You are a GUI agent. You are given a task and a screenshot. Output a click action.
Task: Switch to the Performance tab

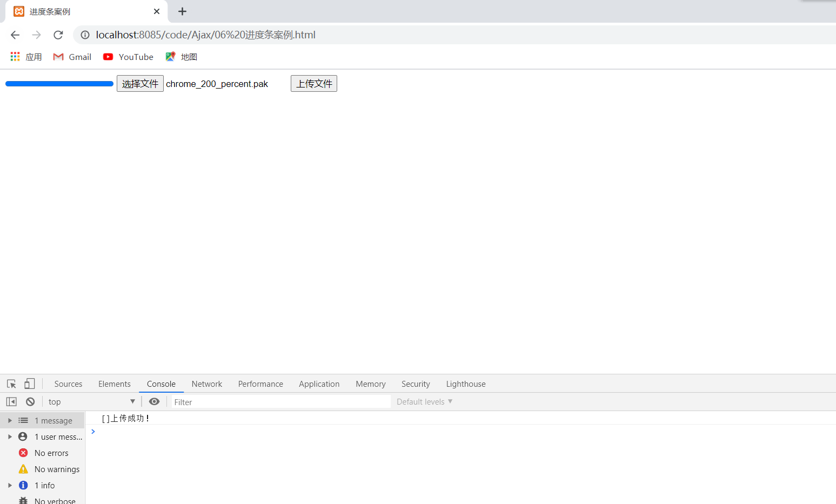(260, 384)
